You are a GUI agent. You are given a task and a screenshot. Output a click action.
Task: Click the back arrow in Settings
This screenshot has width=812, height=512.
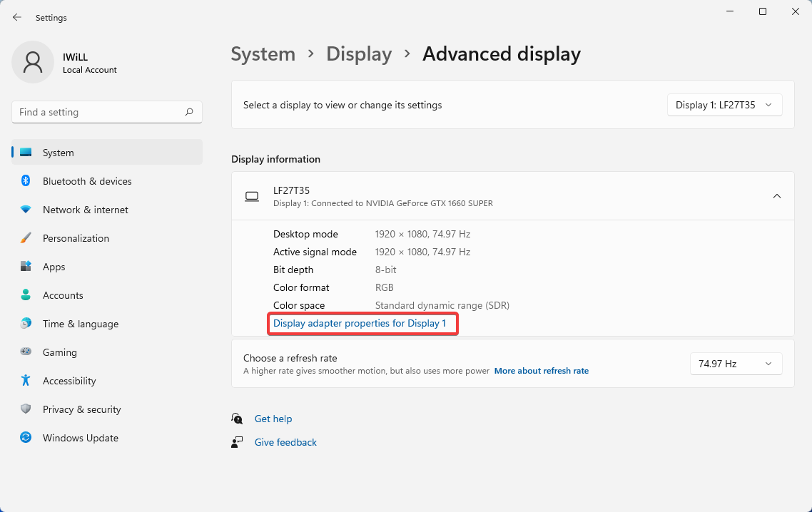pos(17,17)
